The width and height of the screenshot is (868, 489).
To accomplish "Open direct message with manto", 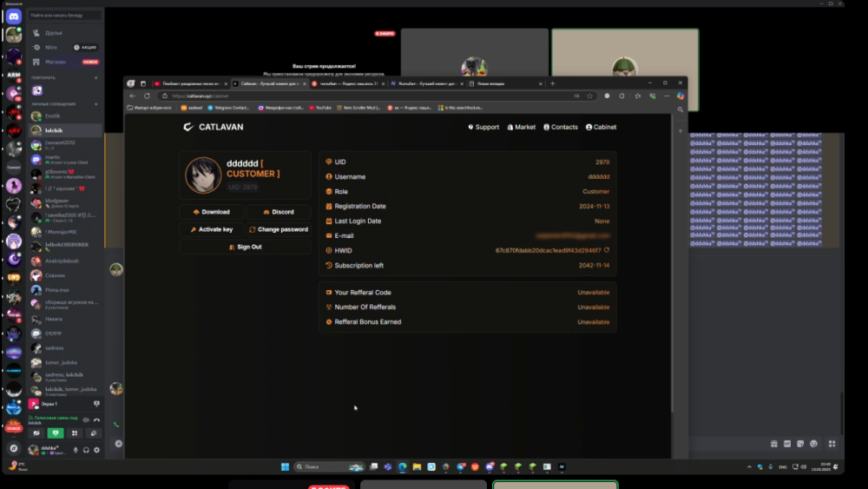I will click(65, 160).
